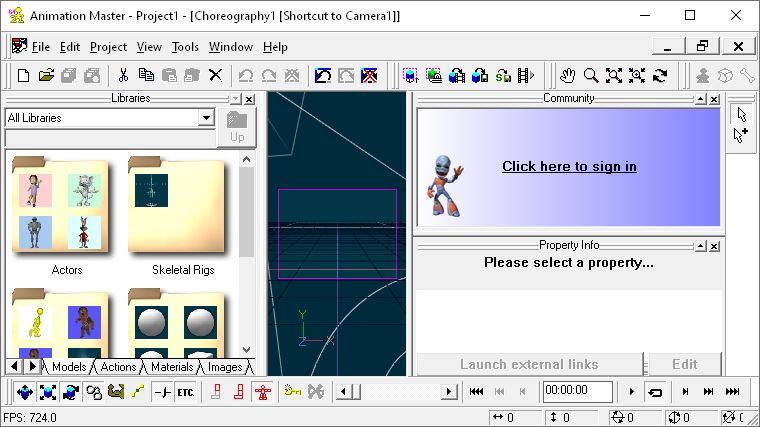Open a project with the open-folder icon
Viewport: 760px width, 427px height.
pyautogui.click(x=46, y=76)
